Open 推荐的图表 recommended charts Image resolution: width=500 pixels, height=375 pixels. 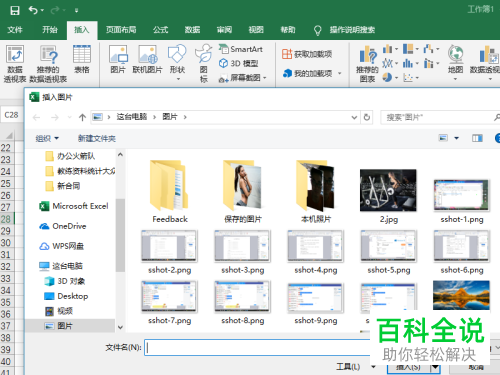coord(367,64)
